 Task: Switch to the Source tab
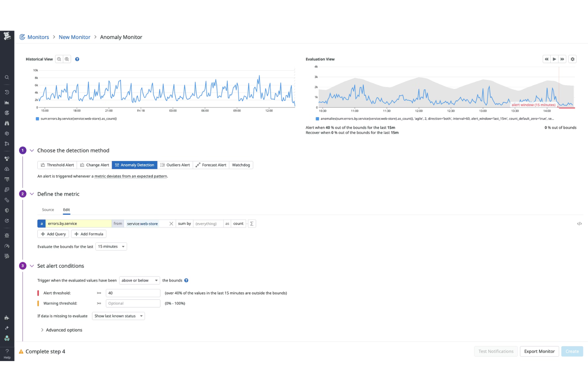point(48,209)
